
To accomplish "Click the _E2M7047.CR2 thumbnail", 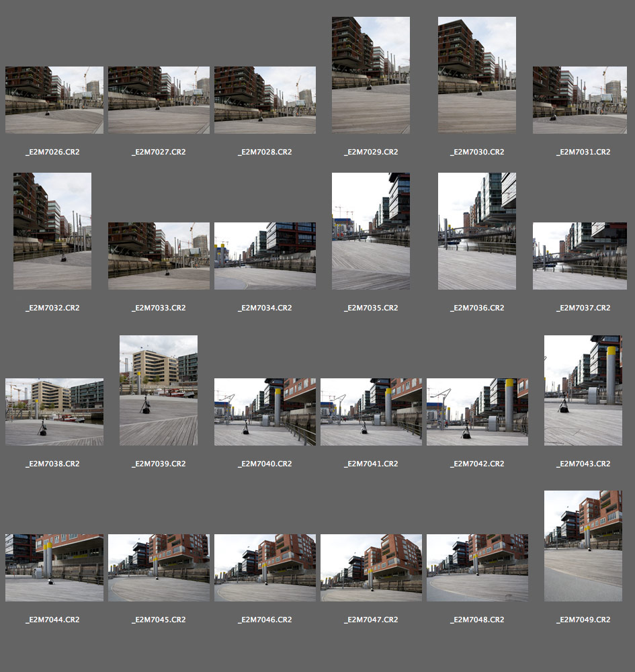I will pos(371,567).
